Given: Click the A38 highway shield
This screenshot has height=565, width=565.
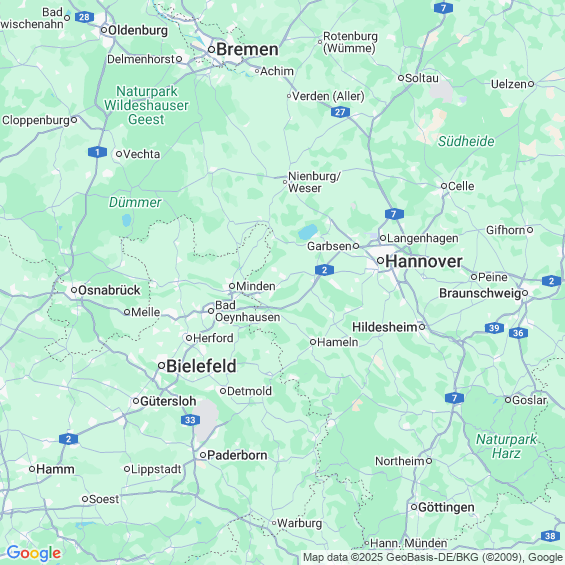Looking at the screenshot, I should [x=550, y=536].
